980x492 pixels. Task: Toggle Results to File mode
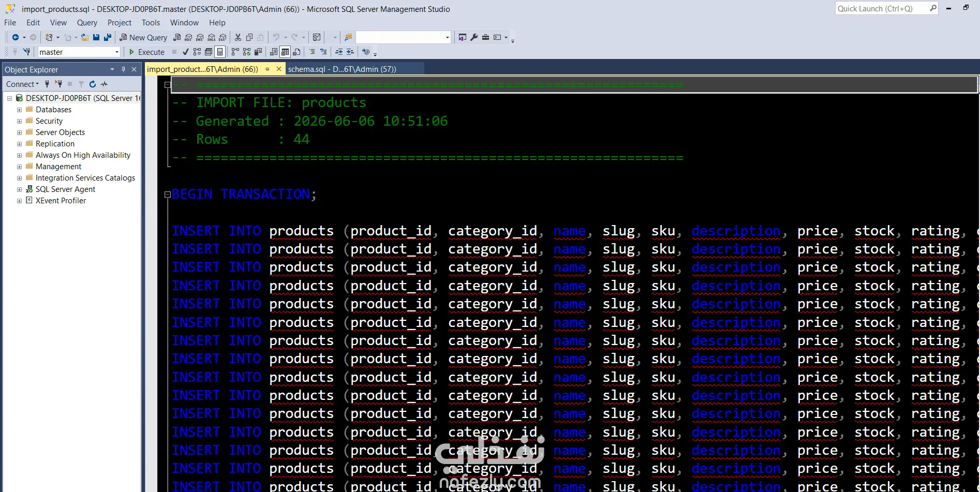[296, 52]
